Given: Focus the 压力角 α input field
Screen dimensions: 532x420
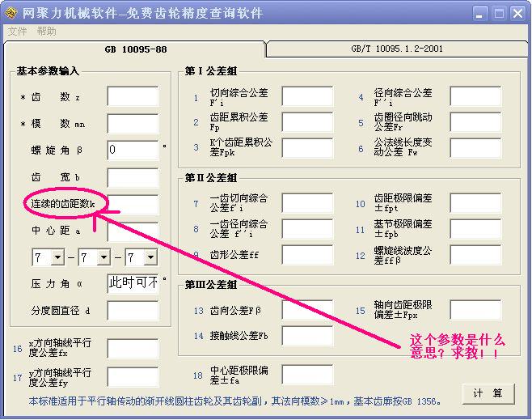Looking at the screenshot, I should 133,283.
